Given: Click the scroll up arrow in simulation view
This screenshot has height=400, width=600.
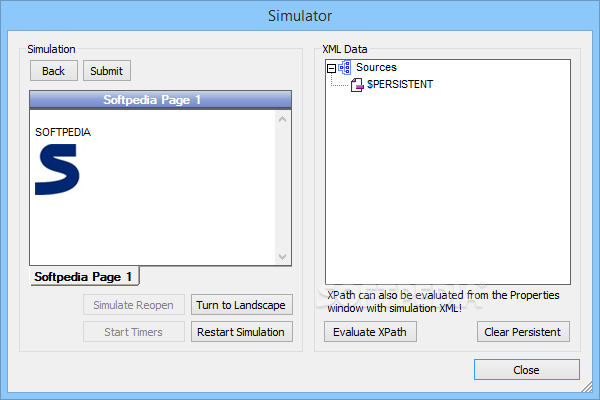Looking at the screenshot, I should coord(282,119).
